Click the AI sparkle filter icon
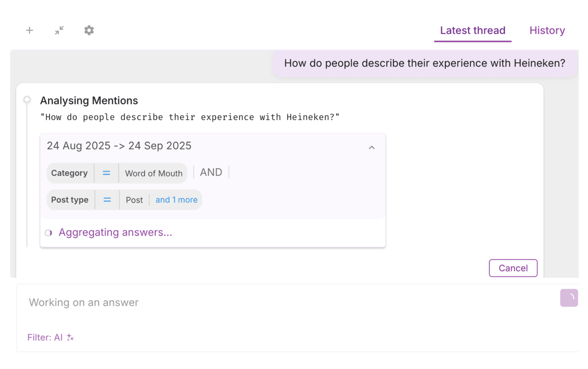The width and height of the screenshot is (588, 369). click(70, 337)
